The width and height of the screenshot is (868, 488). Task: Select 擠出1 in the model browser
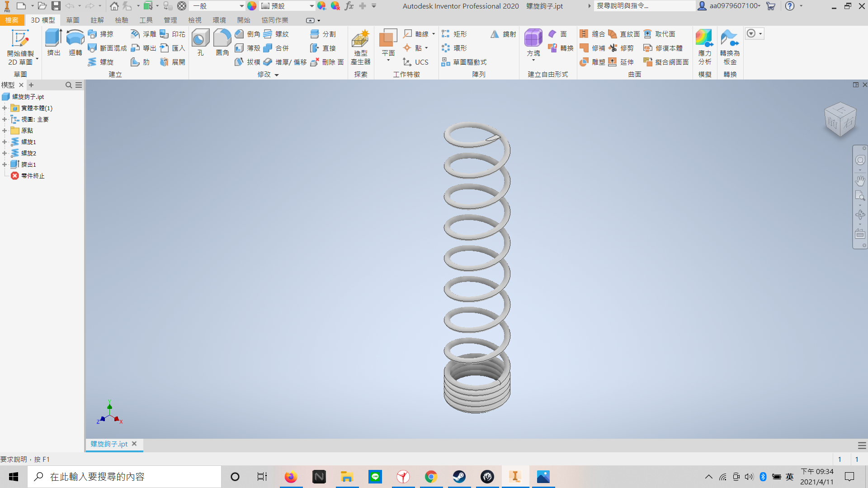[28, 164]
